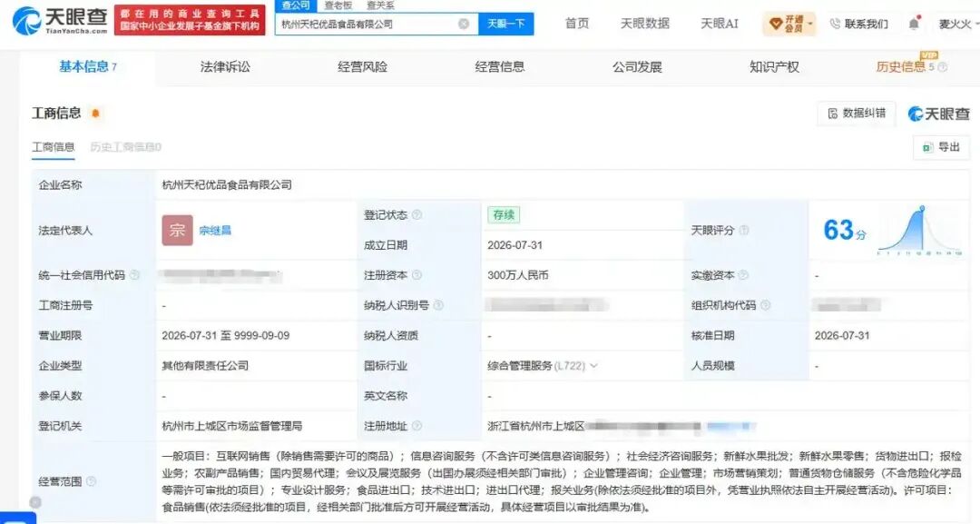Image resolution: width=980 pixels, height=524 pixels.
Task: Open notifications bell icon
Action: [914, 24]
